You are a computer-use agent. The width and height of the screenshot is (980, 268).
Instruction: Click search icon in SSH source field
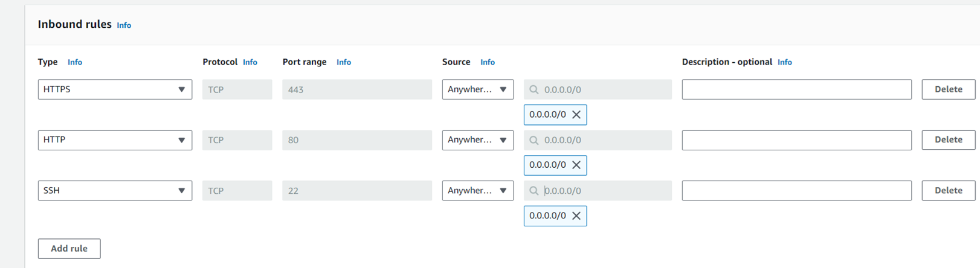coord(534,191)
